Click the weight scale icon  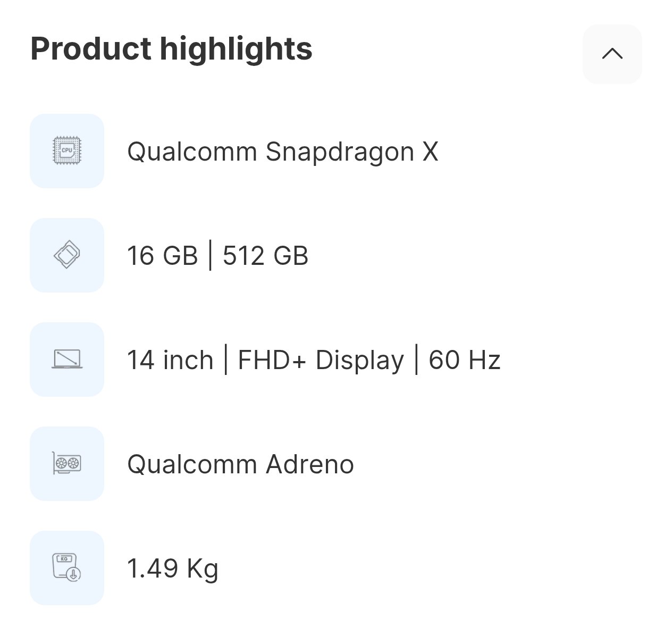click(x=67, y=568)
